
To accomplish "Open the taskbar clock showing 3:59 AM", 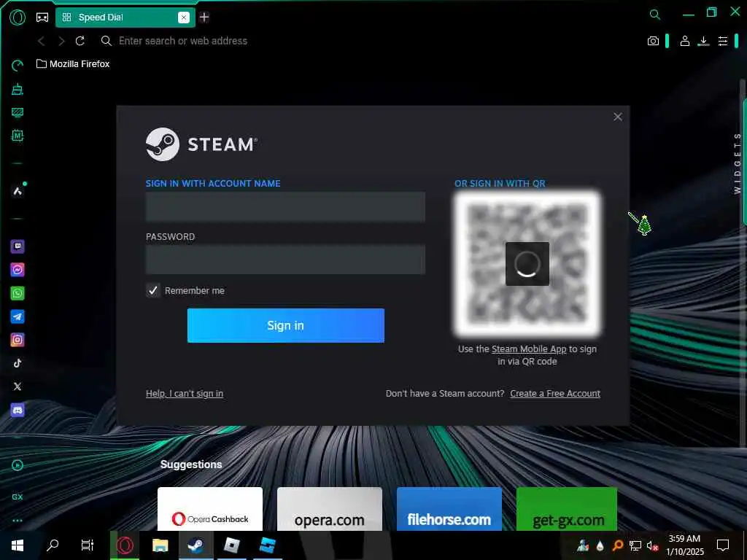I will (684, 545).
